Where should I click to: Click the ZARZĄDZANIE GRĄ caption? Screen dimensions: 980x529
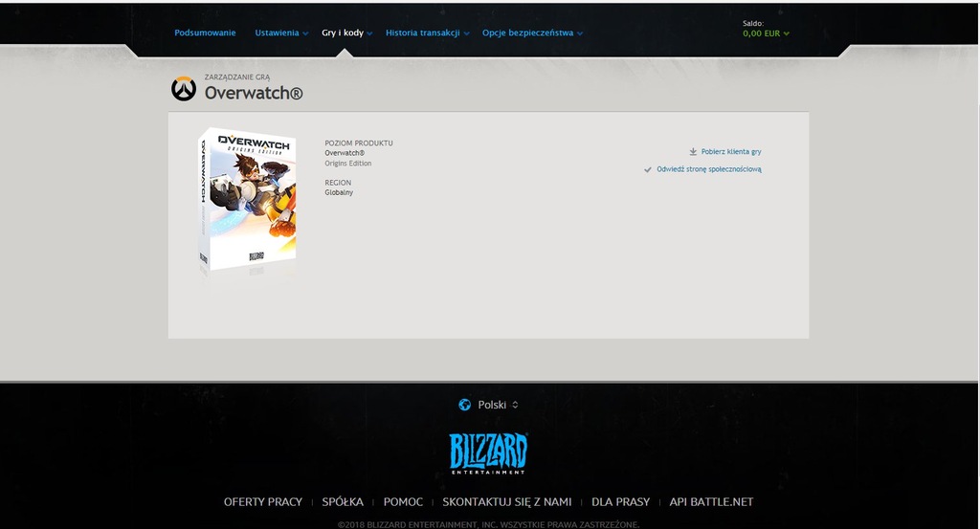coord(237,77)
